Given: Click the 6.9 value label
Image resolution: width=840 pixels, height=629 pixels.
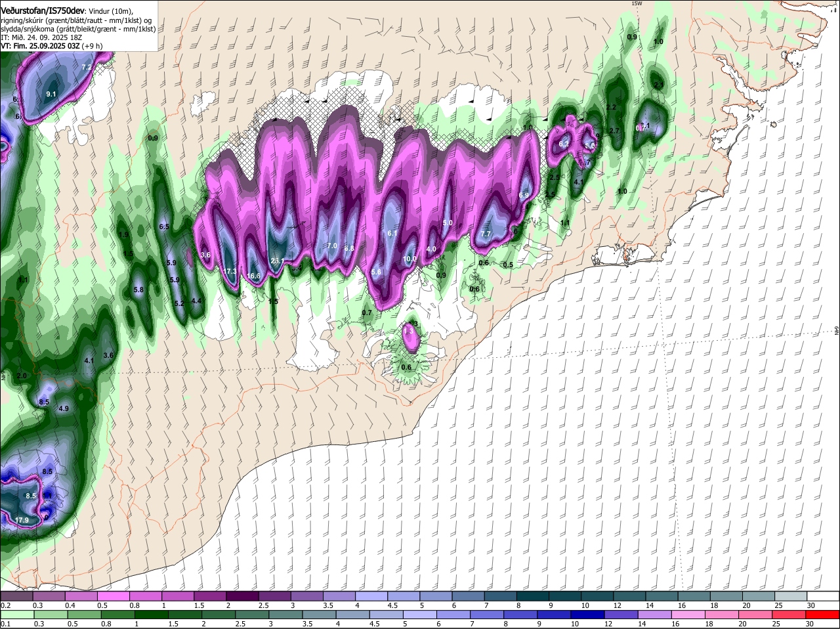Looking at the screenshot, I should pyautogui.click(x=524, y=196).
